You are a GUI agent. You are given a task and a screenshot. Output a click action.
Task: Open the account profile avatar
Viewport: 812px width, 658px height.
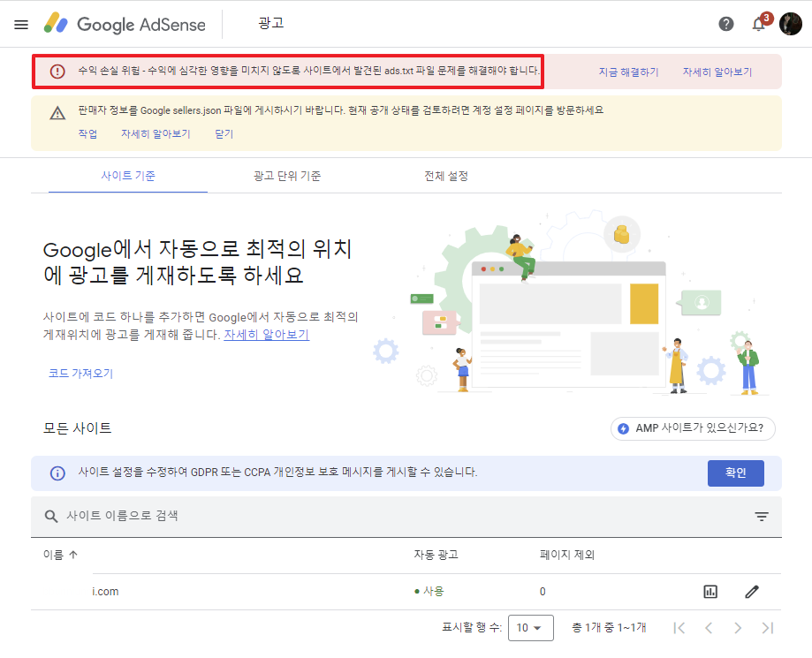point(790,24)
